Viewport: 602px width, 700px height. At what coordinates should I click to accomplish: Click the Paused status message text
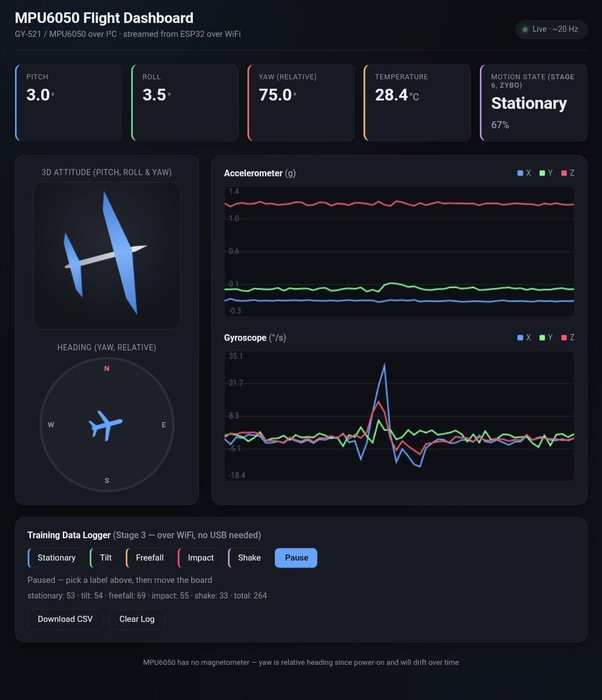coord(119,580)
